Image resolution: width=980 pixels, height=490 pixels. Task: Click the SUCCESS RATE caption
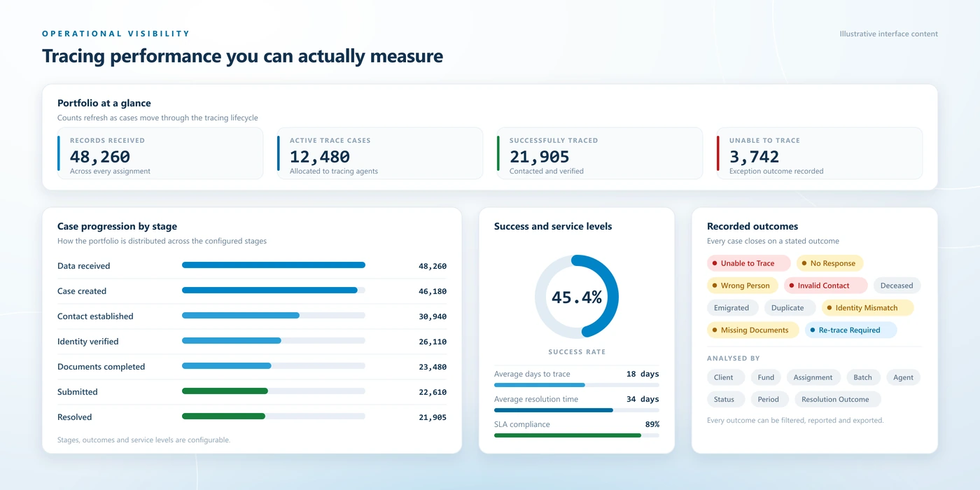tap(577, 352)
